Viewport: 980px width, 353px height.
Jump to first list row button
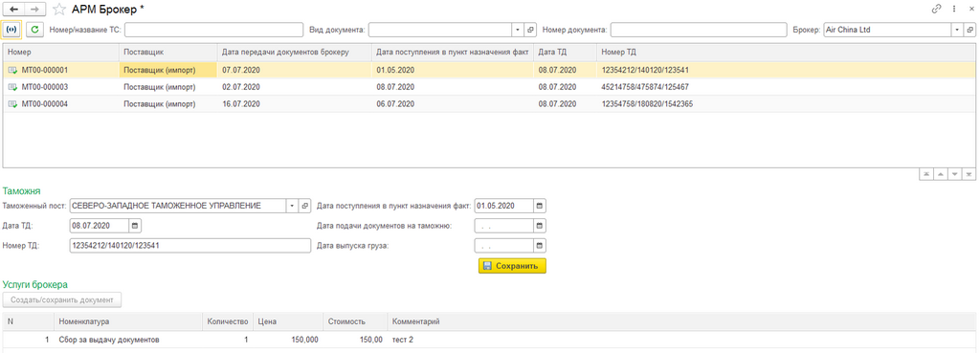[925, 174]
